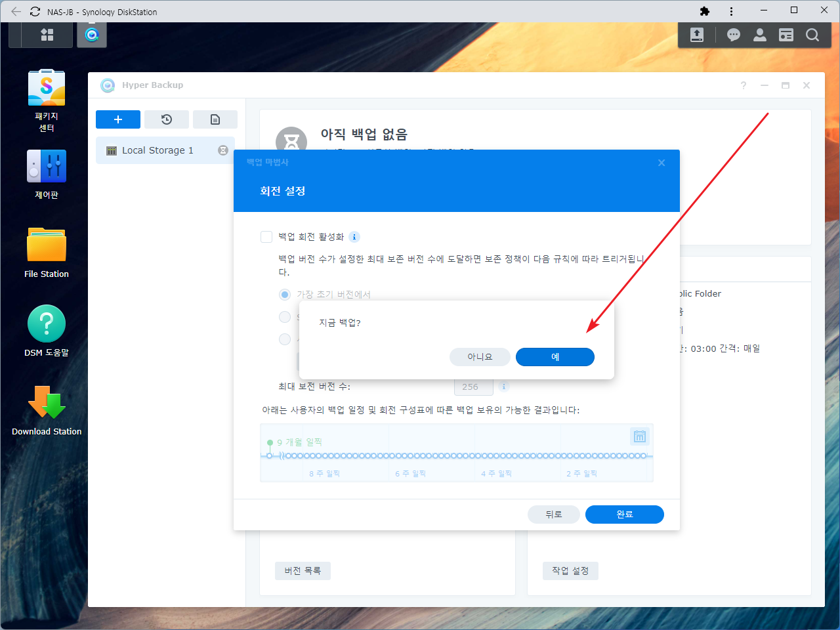
Task: Open browser extensions puzzle icon
Action: tap(705, 11)
